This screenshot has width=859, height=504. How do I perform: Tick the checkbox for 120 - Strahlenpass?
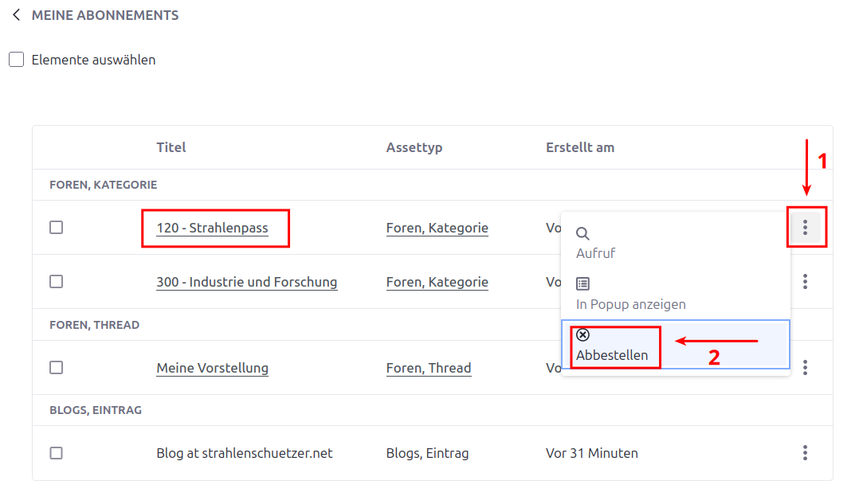coord(56,228)
